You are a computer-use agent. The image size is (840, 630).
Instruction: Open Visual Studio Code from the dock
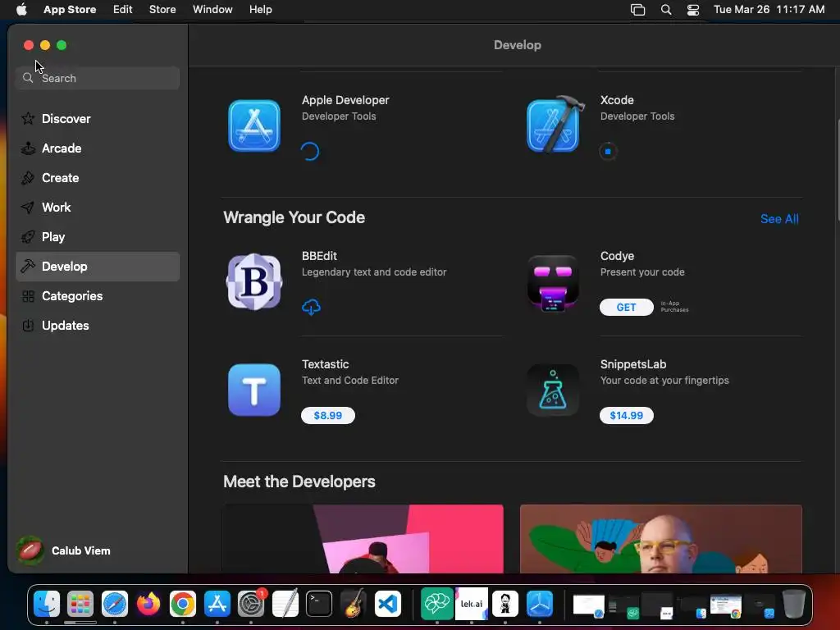pyautogui.click(x=388, y=604)
